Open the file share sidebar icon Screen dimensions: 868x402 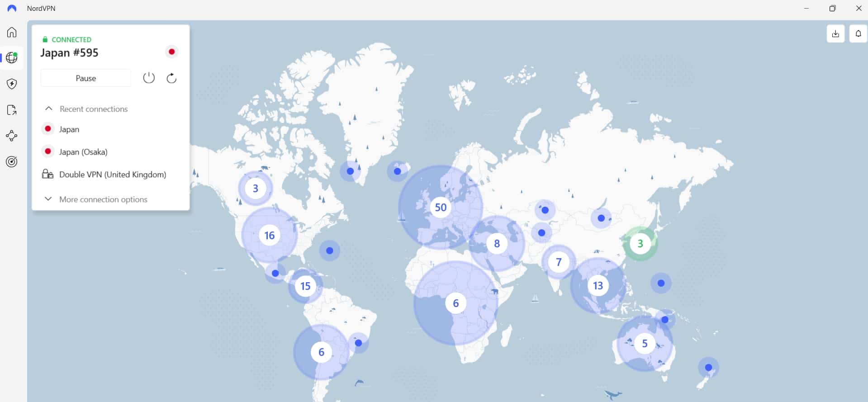point(12,110)
